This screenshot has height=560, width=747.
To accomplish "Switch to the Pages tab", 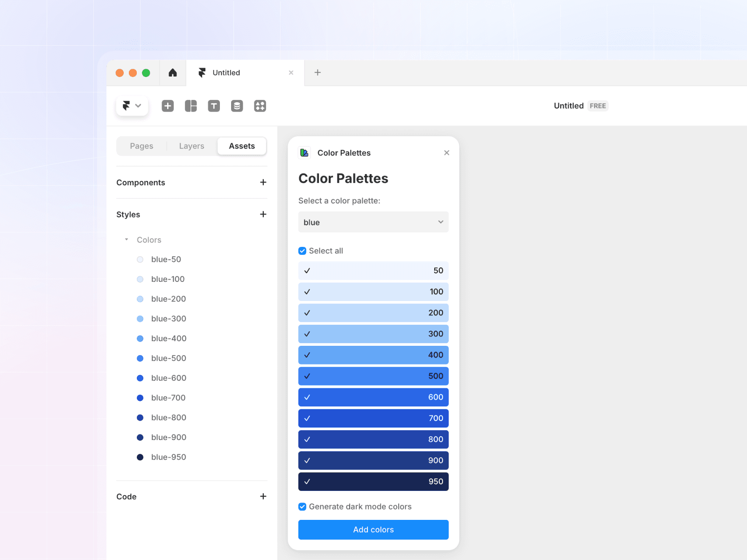I will pos(141,146).
